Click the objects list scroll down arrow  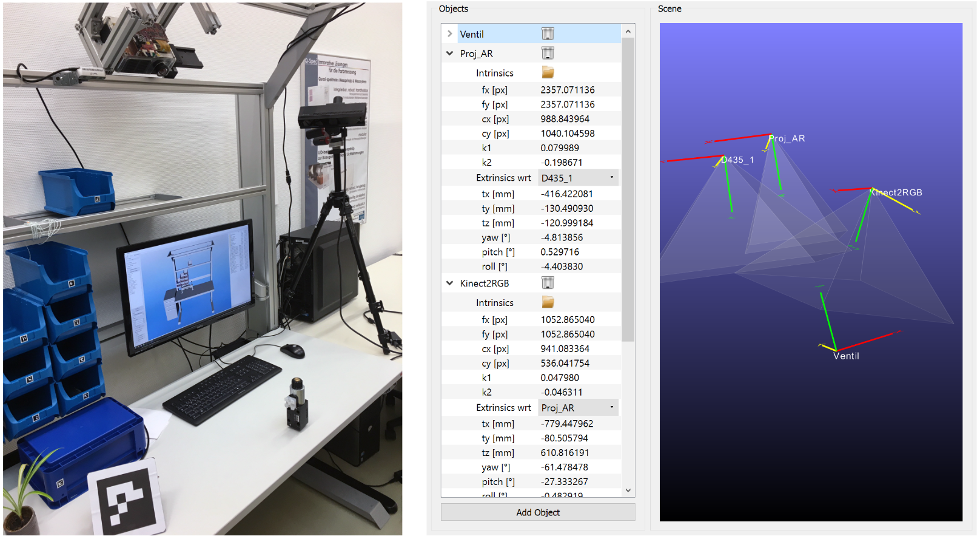pos(628,490)
